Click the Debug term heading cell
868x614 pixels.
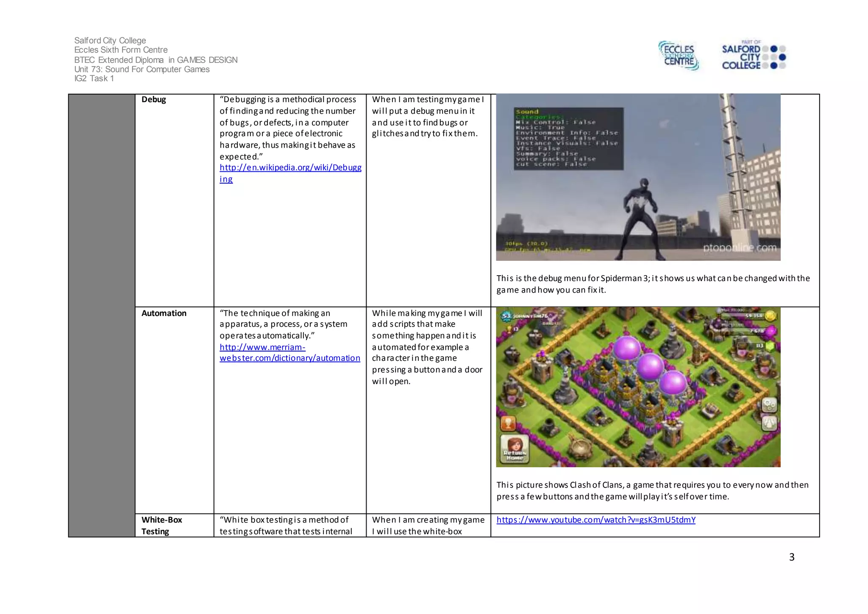(x=154, y=100)
